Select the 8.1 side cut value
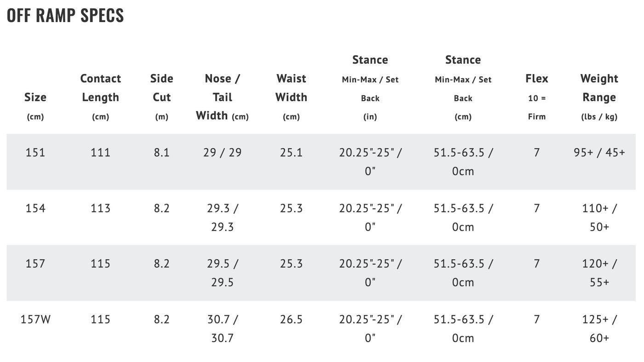This screenshot has width=644, height=362. 162,152
